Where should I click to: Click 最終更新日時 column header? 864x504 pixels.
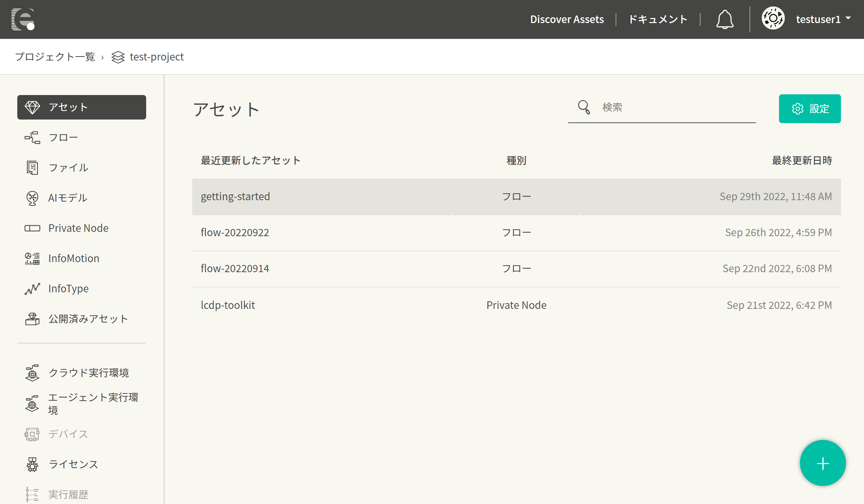(802, 161)
